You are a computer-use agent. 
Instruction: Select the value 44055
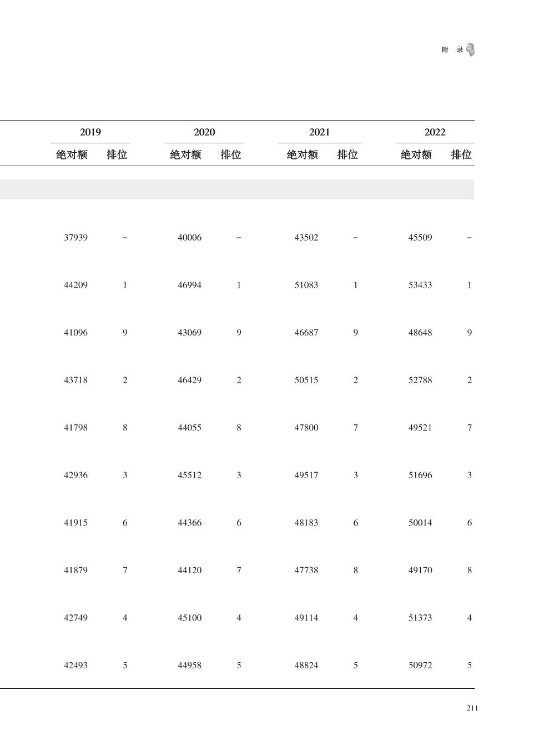[x=189, y=428]
